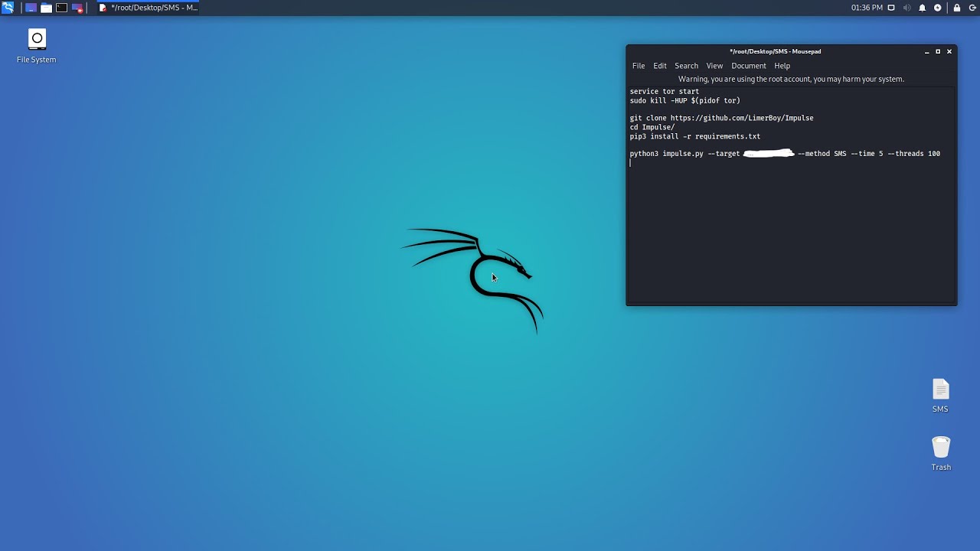
Task: Click the 'sudo kill -HUP $(pidof tor)' line
Action: coord(685,100)
